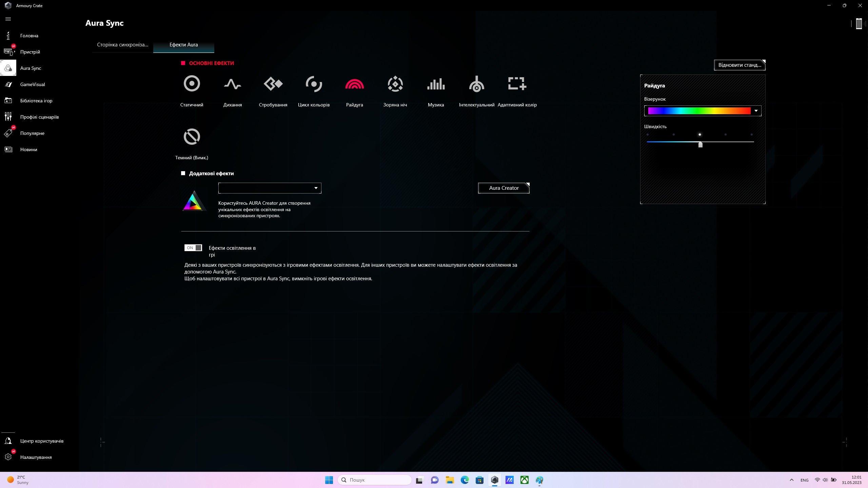868x488 pixels.
Task: Click the device status icon at top right
Action: coord(859,24)
